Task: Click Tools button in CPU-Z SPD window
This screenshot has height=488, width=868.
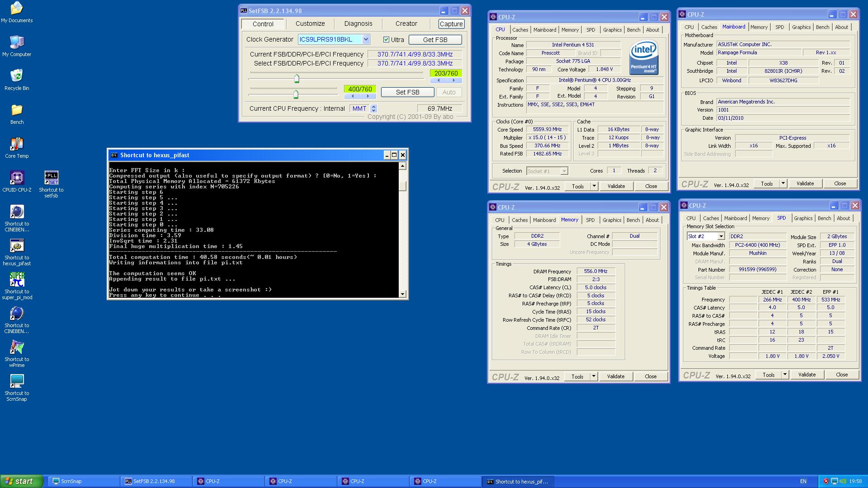Action: (x=769, y=375)
